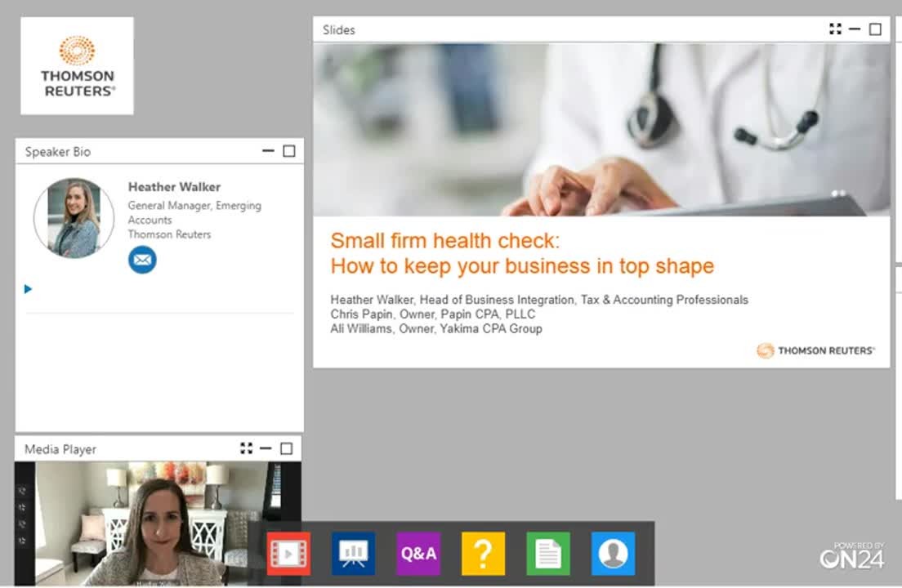Minimize the Slides panel
Viewport: 902px width, 588px height.
coord(855,29)
